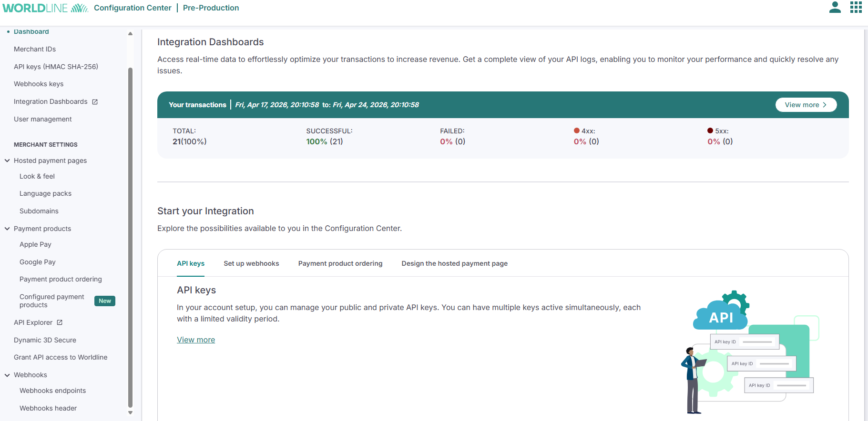
Task: Click the sidebar scrollbar thumb
Action: pyautogui.click(x=130, y=237)
